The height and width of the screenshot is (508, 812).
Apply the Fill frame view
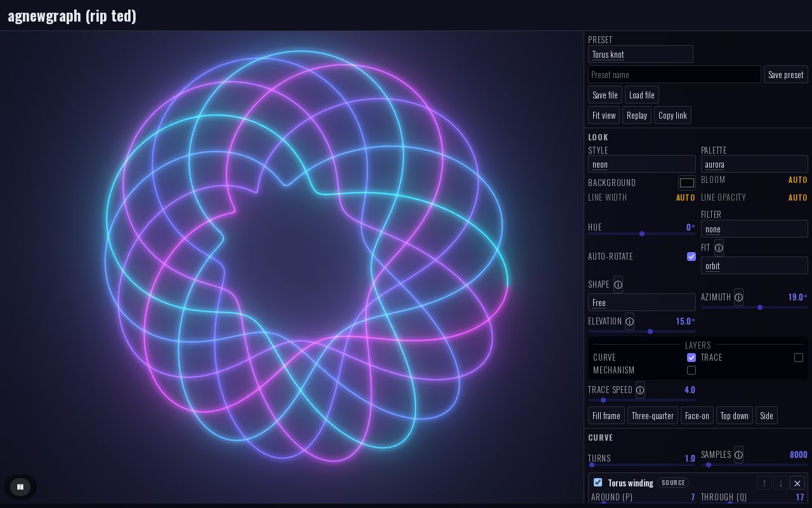point(606,415)
